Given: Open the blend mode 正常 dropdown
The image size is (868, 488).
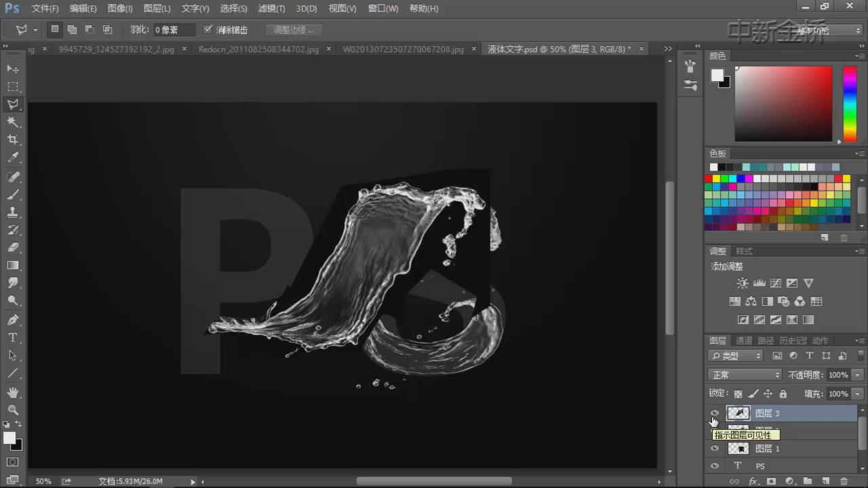Looking at the screenshot, I should 745,375.
